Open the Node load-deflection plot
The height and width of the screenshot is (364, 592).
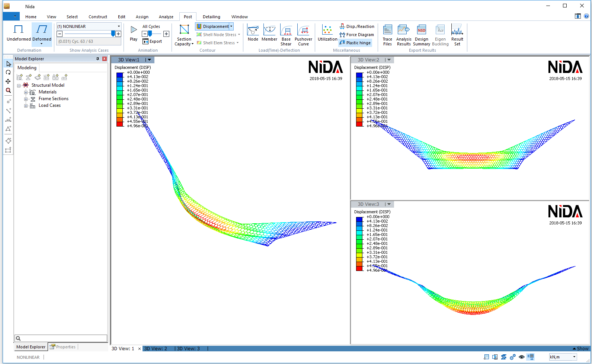253,33
